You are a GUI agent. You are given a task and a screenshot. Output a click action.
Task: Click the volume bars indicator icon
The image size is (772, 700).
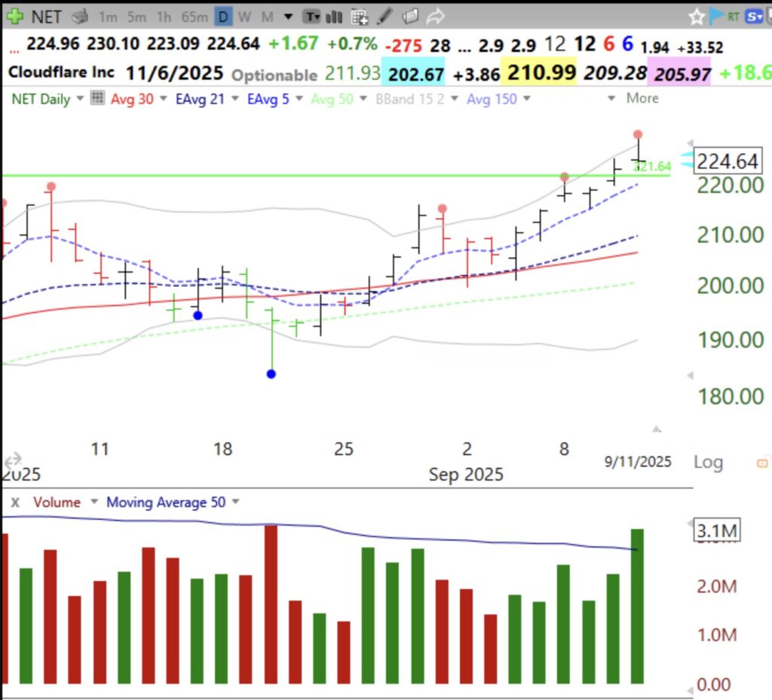(334, 16)
